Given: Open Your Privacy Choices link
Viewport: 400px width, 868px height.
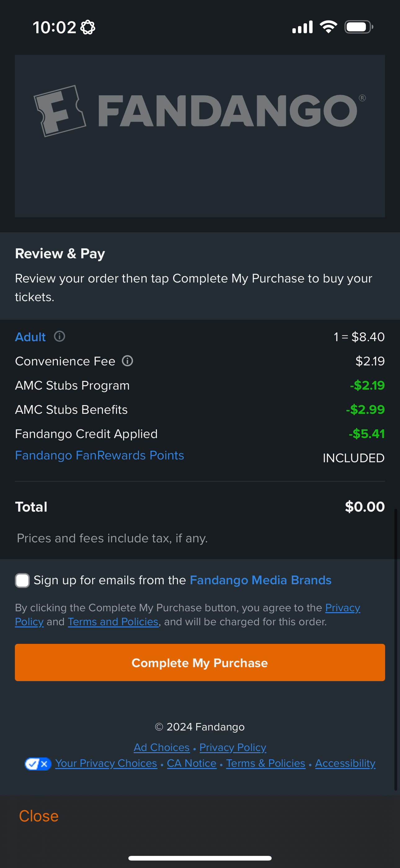Looking at the screenshot, I should (106, 763).
